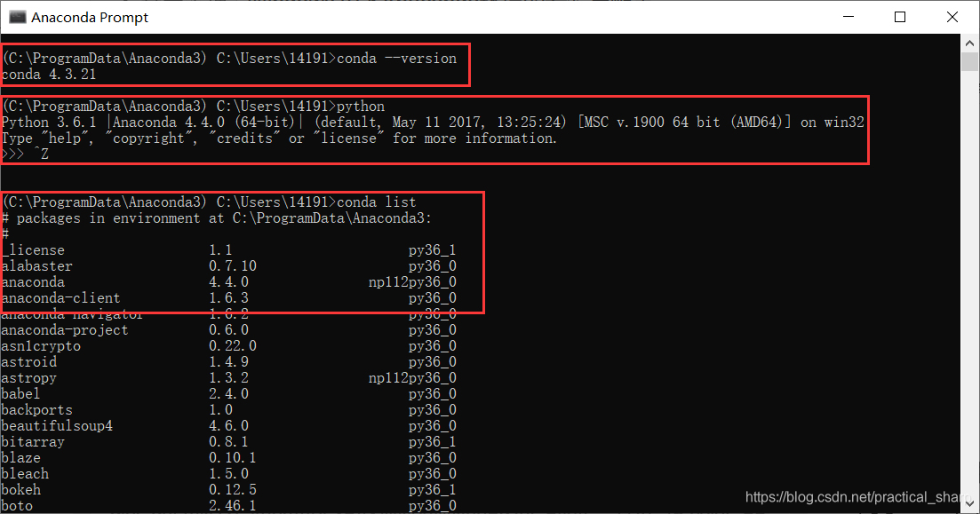Click version '0.22.0' of asn1crypto
This screenshot has height=514, width=980.
(x=233, y=346)
